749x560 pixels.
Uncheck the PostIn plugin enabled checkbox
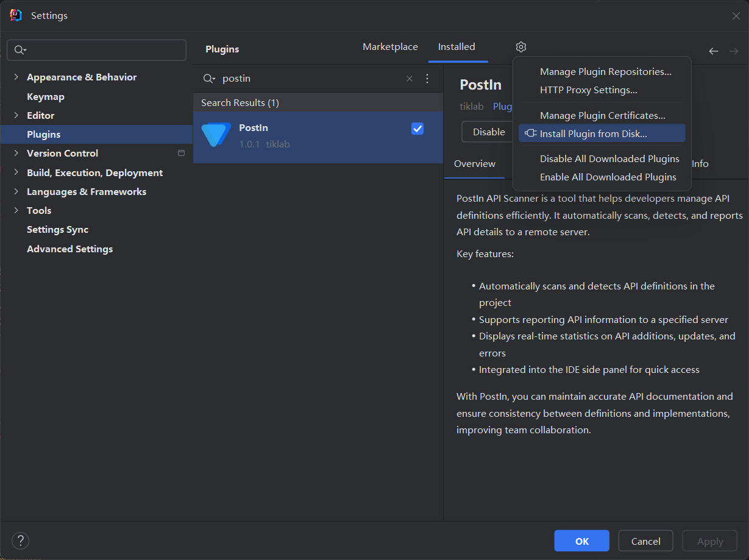pos(417,129)
